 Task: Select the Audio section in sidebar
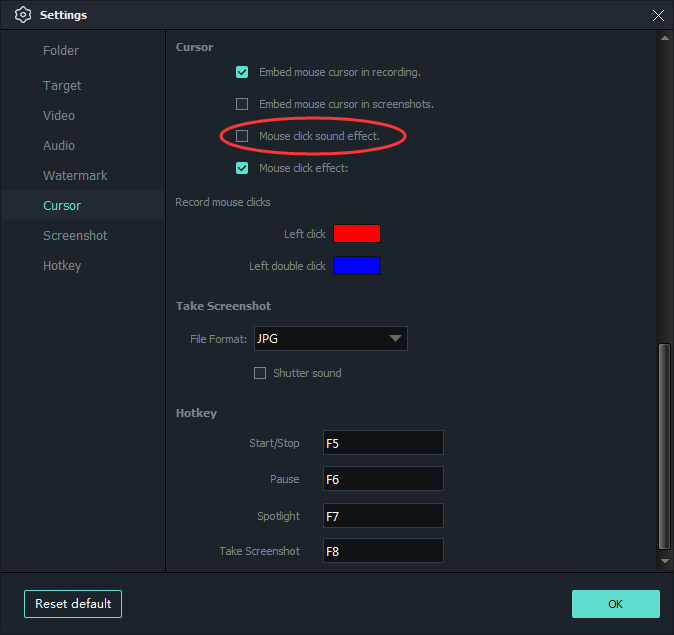tap(59, 146)
